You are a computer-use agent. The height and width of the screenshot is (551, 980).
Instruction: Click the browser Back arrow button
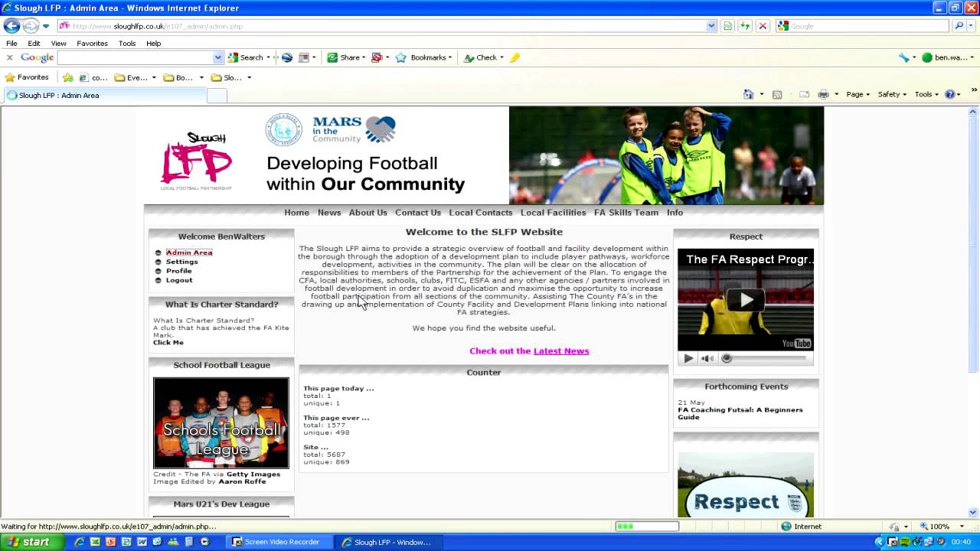coord(11,26)
